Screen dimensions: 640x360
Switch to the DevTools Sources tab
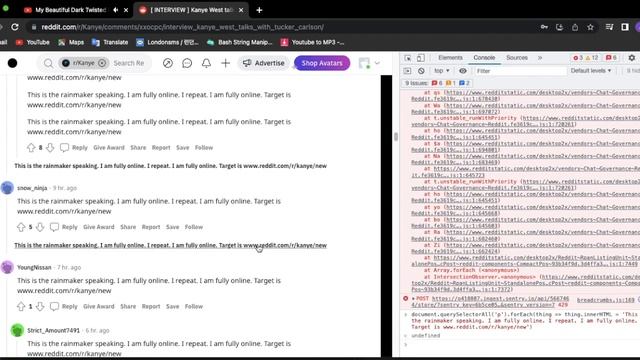pos(517,58)
